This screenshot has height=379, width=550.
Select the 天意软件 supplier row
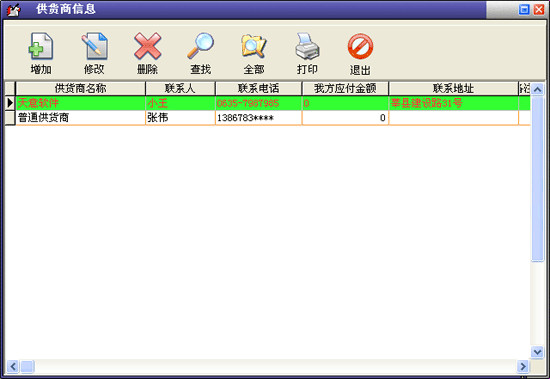273,103
